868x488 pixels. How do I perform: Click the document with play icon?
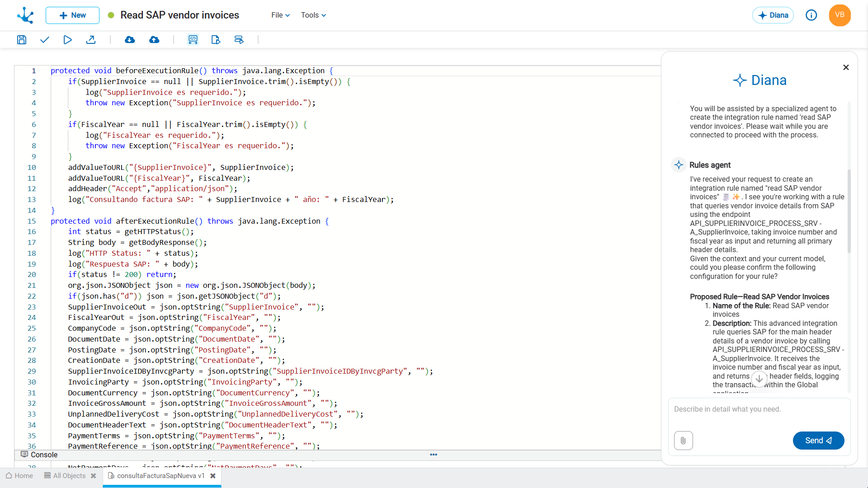click(216, 40)
